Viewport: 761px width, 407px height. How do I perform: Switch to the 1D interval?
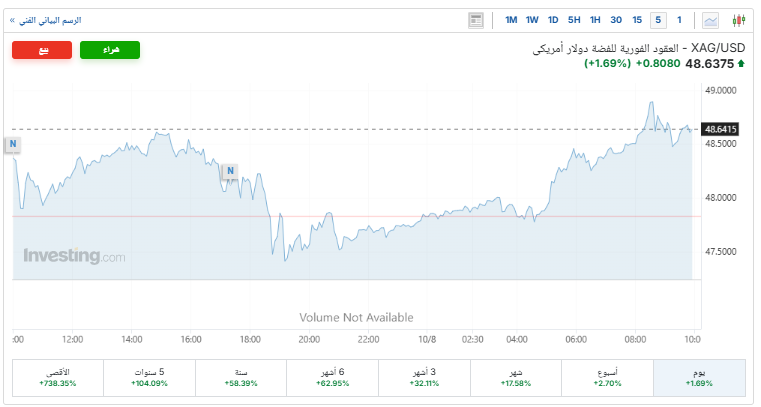[553, 20]
